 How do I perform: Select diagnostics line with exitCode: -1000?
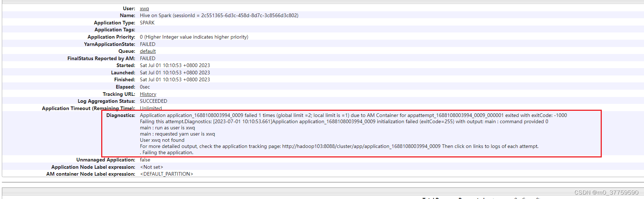click(353, 116)
